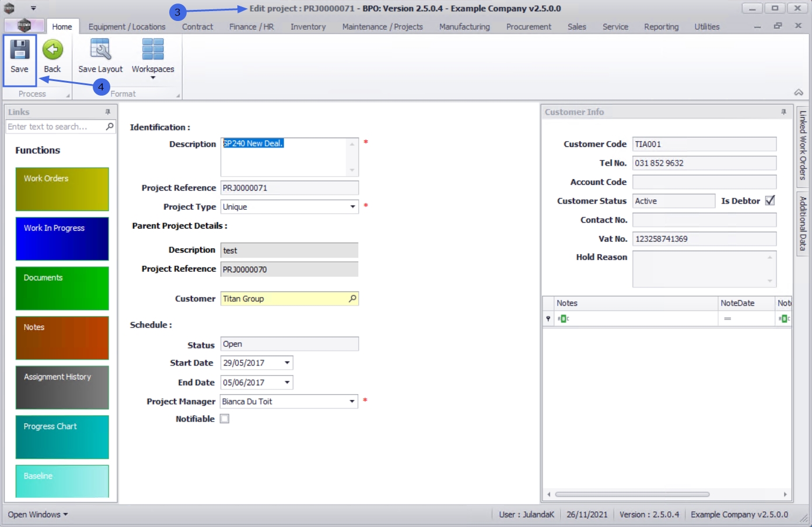812x527 pixels.
Task: Open the Start Date picker dropdown
Action: pos(287,363)
